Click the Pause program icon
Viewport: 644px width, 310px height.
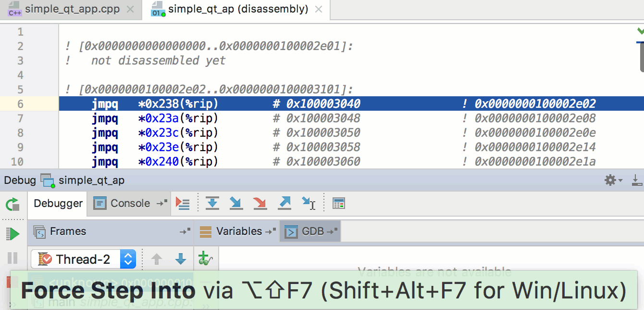12,258
